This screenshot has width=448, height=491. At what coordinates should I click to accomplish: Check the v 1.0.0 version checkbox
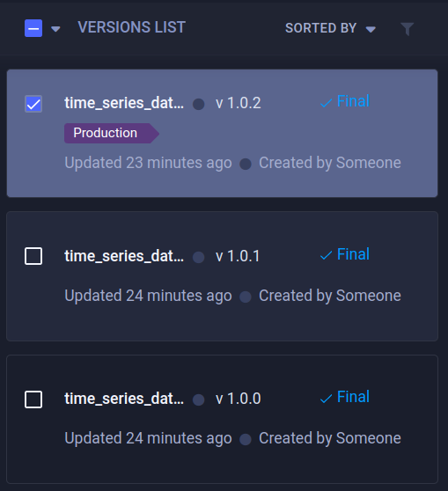pyautogui.click(x=33, y=399)
